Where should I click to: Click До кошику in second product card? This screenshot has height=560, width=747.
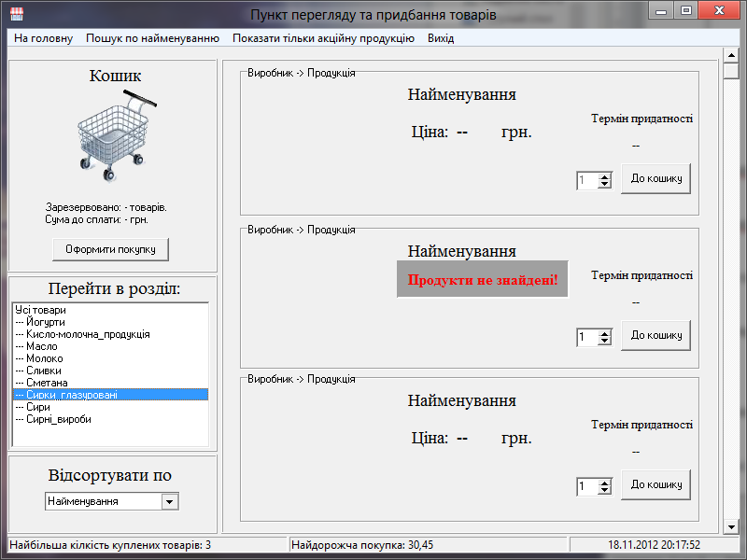click(x=656, y=335)
